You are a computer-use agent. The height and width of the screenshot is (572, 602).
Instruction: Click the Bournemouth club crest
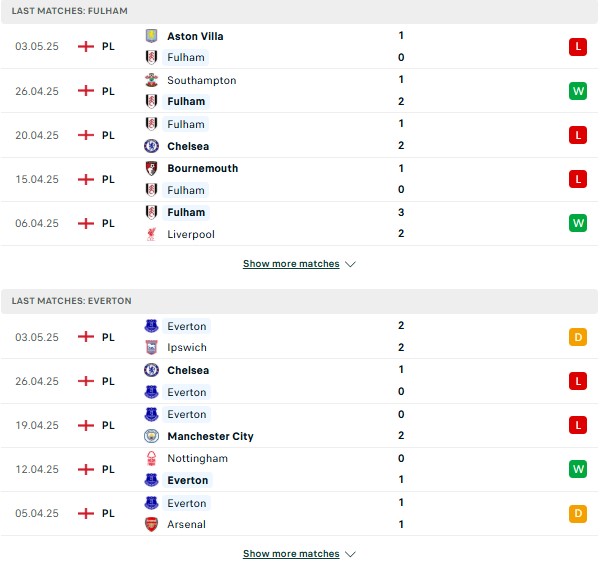click(151, 168)
